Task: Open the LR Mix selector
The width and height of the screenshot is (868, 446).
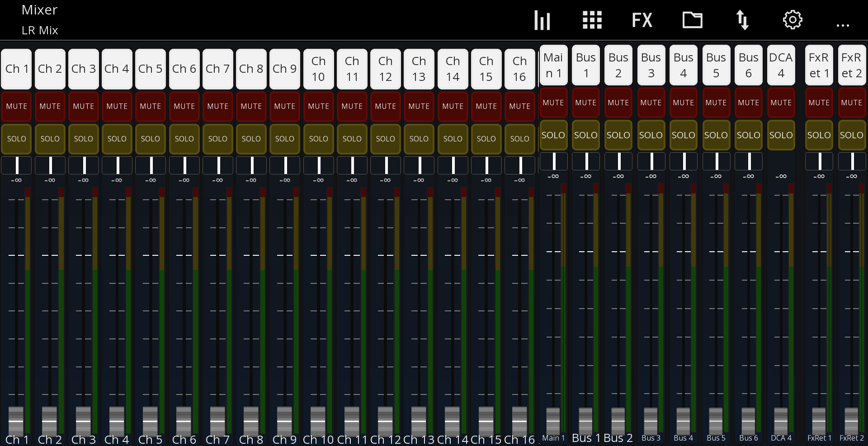Action: click(40, 30)
